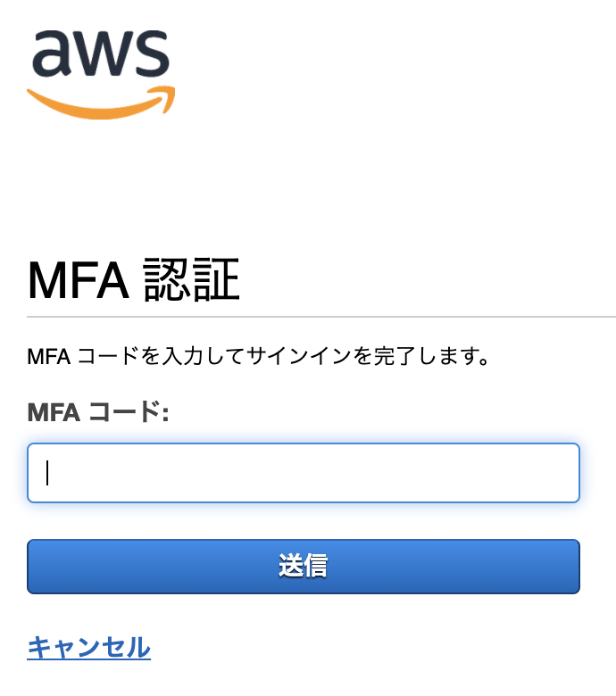Click the キャンセル link
Viewport: 616px width, 696px height.
(x=89, y=647)
